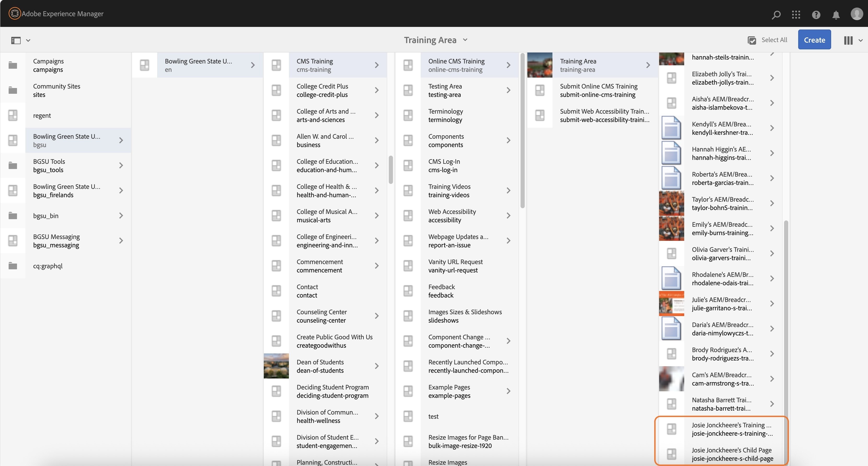
Task: Select Julie's AEM page thumbnail
Action: pos(672,303)
